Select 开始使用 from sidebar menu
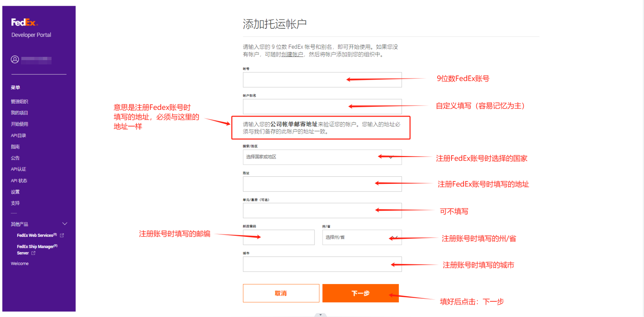Screen dimensions: 644x317 pos(19,124)
